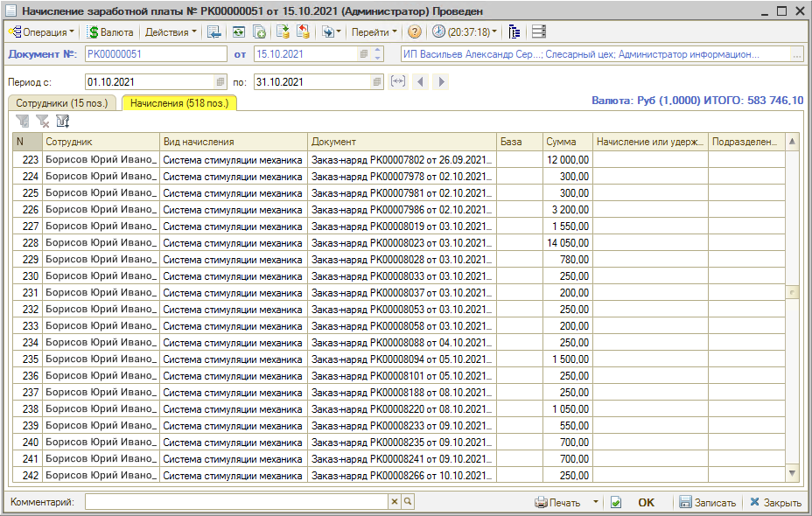
Task: Click the Записать button
Action: click(706, 503)
